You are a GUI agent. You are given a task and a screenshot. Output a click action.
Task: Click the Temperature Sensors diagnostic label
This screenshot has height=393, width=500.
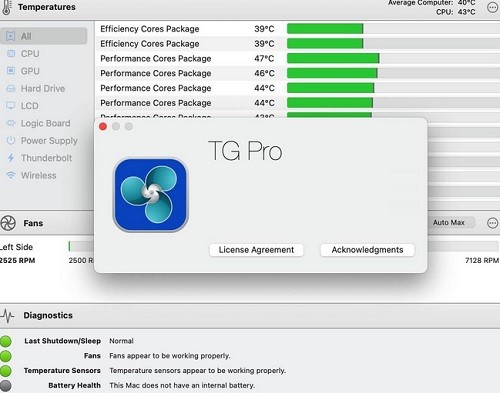pyautogui.click(x=62, y=370)
